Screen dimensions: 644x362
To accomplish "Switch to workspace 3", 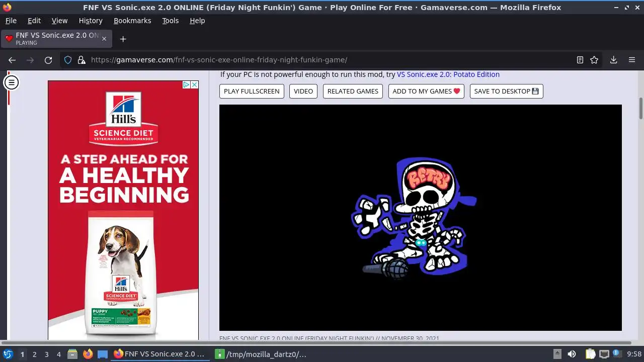I will pos(46,354).
